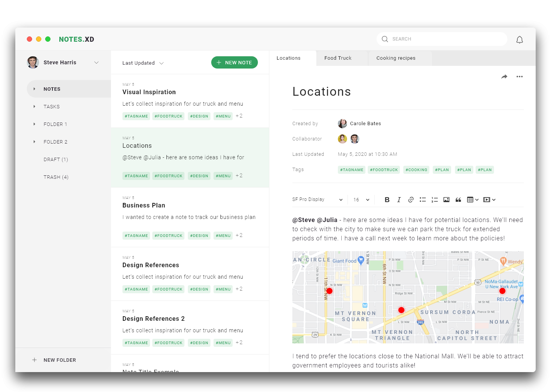Open font size 16 dropdown
551x392 pixels.
(362, 199)
